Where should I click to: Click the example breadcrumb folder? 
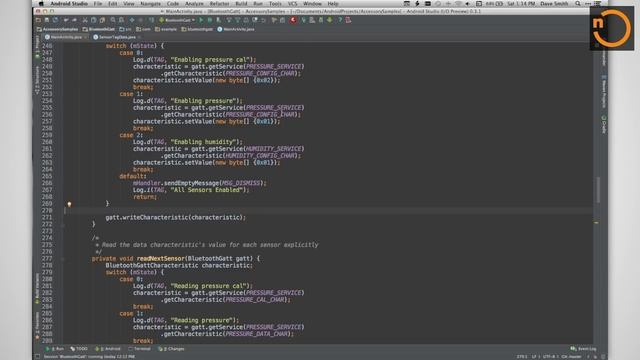(166, 29)
